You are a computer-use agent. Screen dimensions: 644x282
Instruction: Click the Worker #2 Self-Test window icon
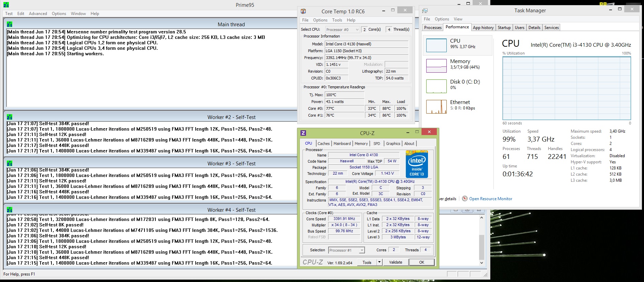[10, 117]
